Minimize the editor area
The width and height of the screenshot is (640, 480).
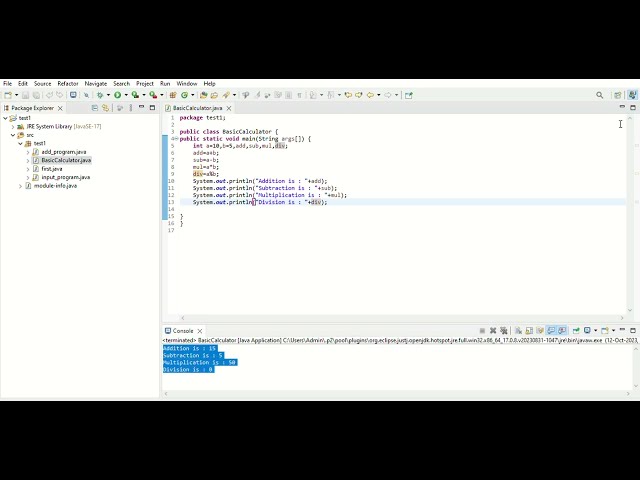click(622, 107)
